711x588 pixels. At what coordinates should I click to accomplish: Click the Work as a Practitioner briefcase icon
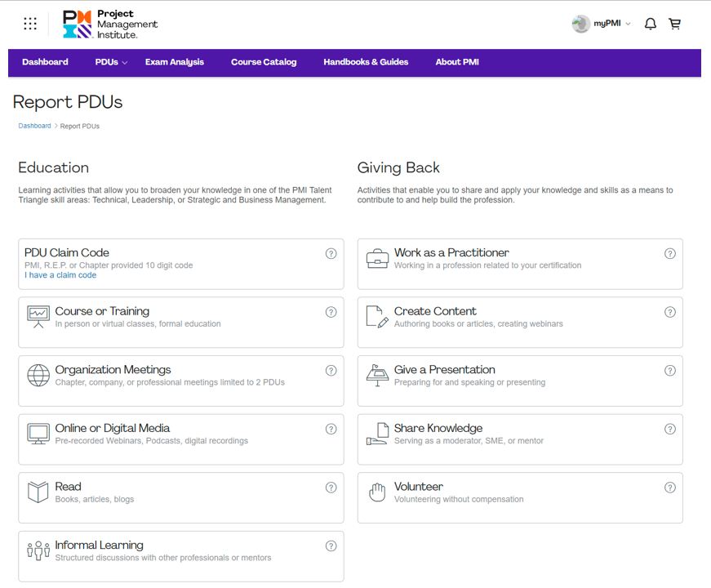click(377, 259)
